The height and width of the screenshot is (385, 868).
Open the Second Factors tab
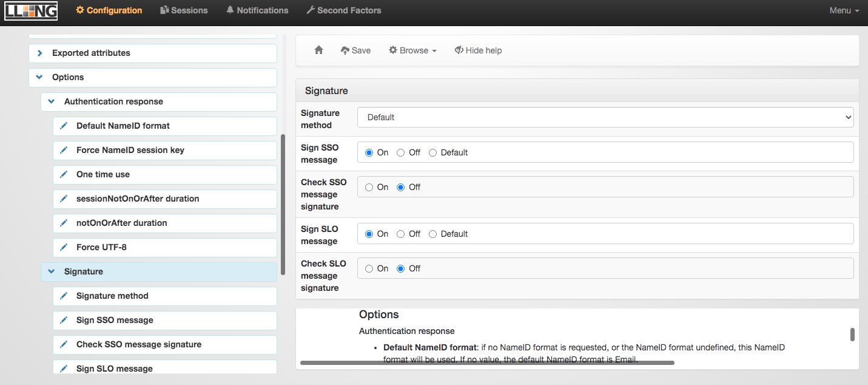343,10
